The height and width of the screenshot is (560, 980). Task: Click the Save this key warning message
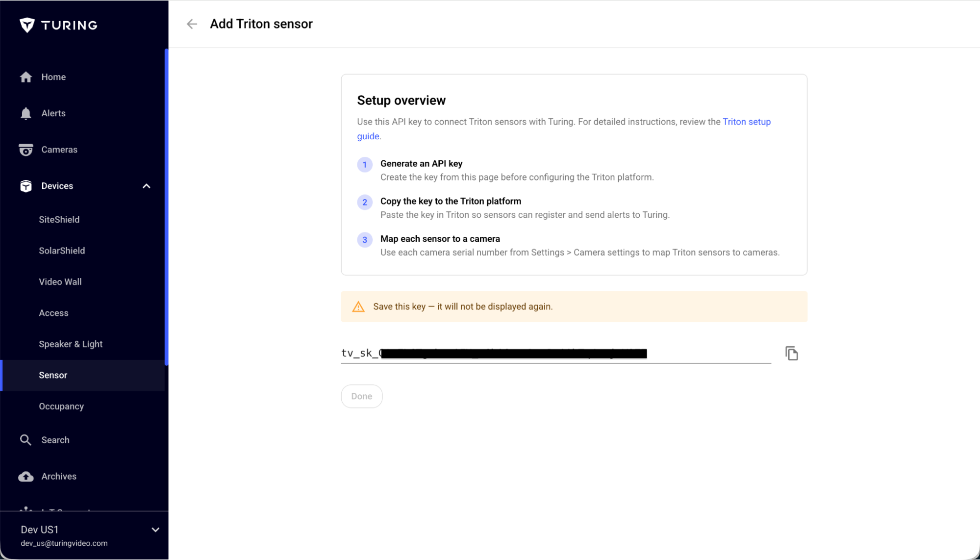click(463, 306)
